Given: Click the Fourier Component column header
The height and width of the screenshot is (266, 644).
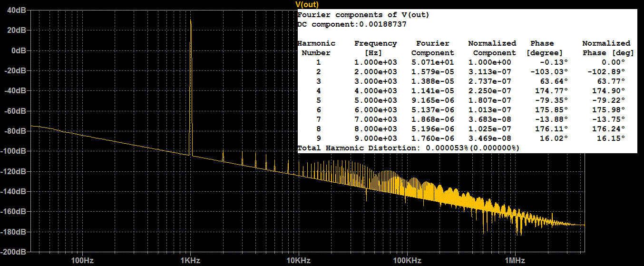Looking at the screenshot, I should (432, 48).
